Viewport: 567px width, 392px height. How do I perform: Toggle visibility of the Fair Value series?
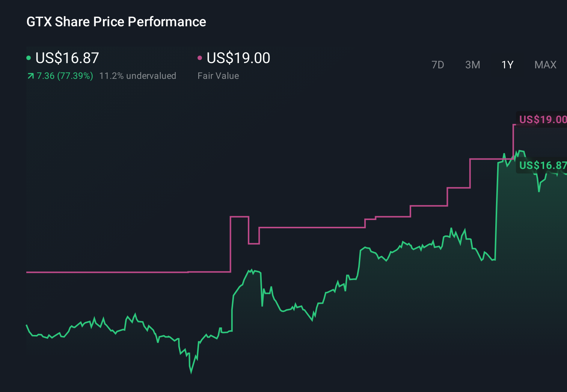coord(200,57)
